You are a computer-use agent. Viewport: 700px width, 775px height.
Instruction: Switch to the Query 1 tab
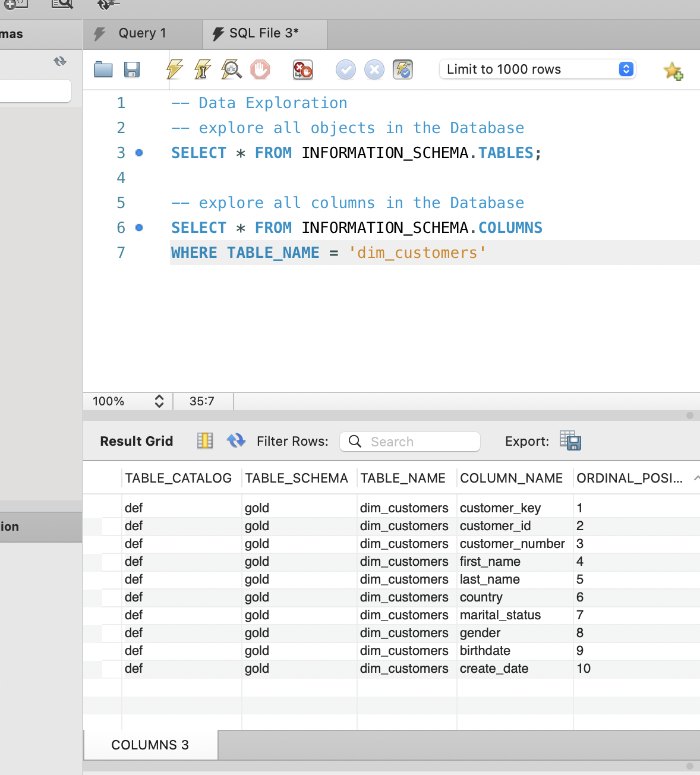[141, 33]
